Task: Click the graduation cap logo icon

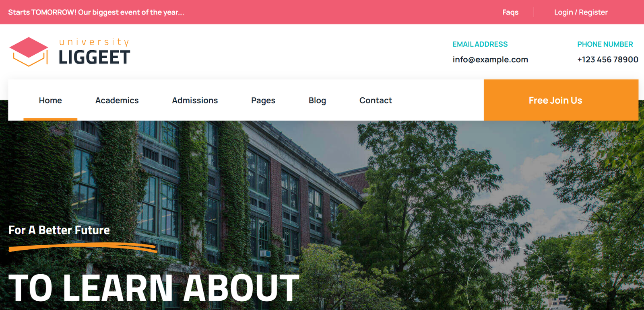Action: pyautogui.click(x=29, y=52)
